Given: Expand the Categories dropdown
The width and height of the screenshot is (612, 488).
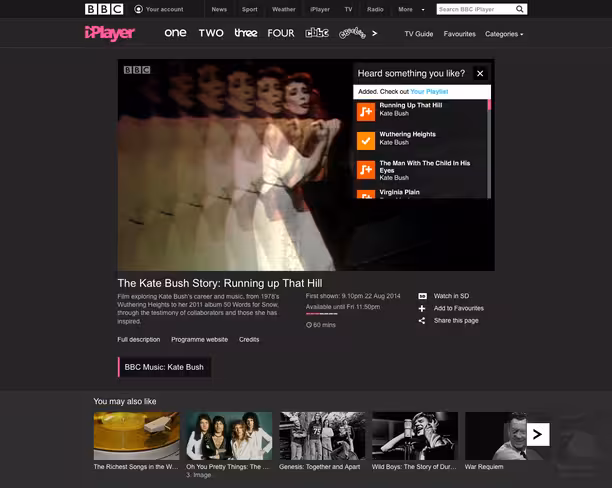Looking at the screenshot, I should 504,34.
